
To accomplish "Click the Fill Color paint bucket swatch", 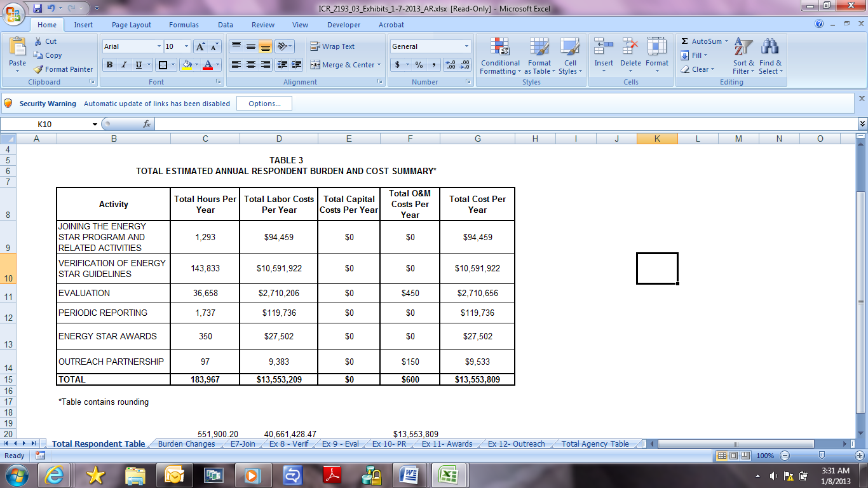I will (186, 65).
